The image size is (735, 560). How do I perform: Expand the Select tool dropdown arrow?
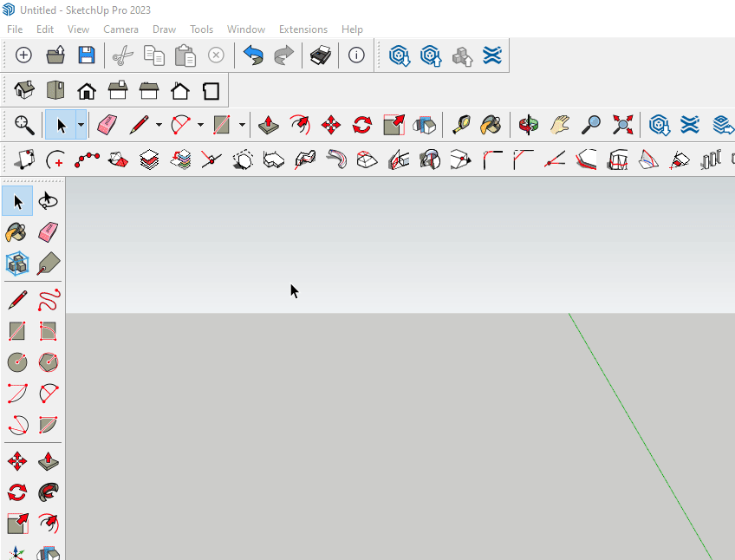click(81, 125)
